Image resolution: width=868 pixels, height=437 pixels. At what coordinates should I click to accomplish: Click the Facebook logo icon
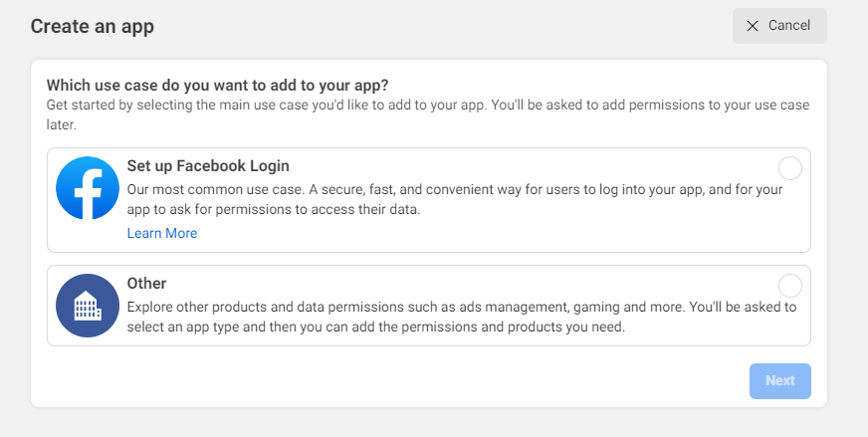coord(88,188)
